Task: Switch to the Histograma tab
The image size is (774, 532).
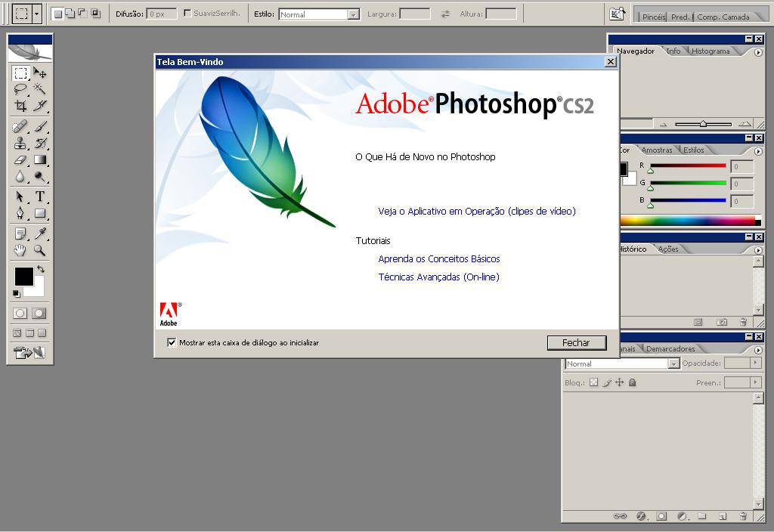Action: [x=711, y=51]
